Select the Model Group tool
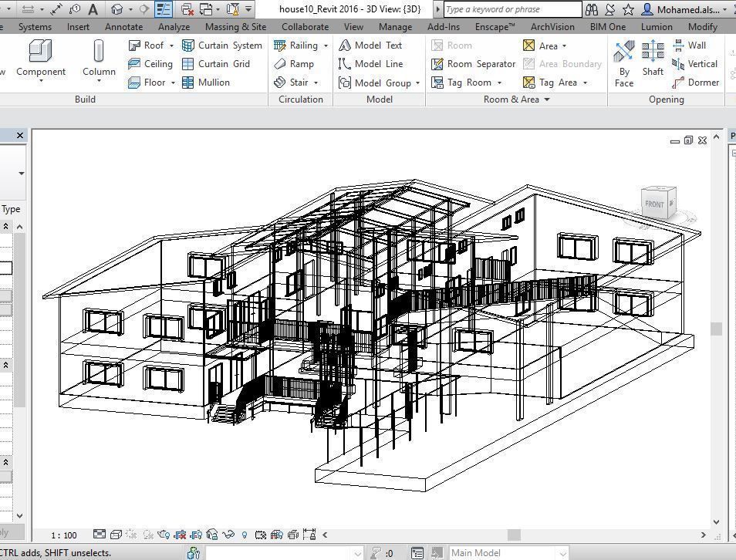736x560 pixels. point(375,83)
